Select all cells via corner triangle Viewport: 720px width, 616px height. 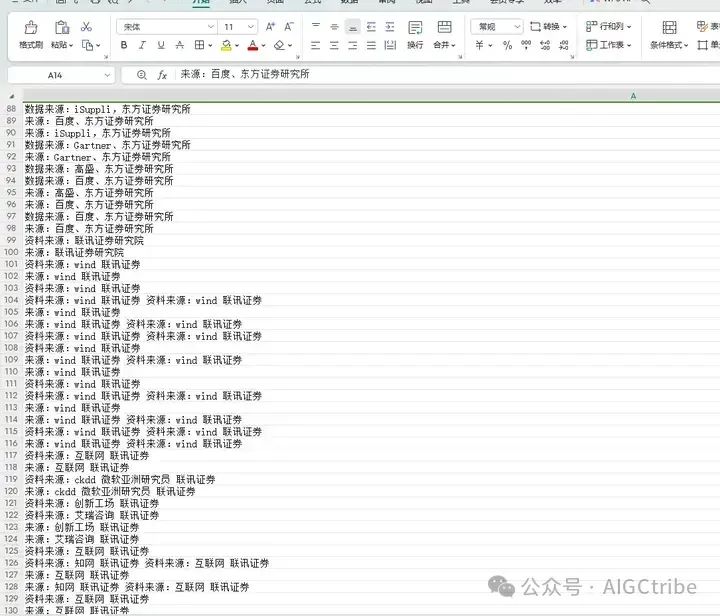click(11, 96)
